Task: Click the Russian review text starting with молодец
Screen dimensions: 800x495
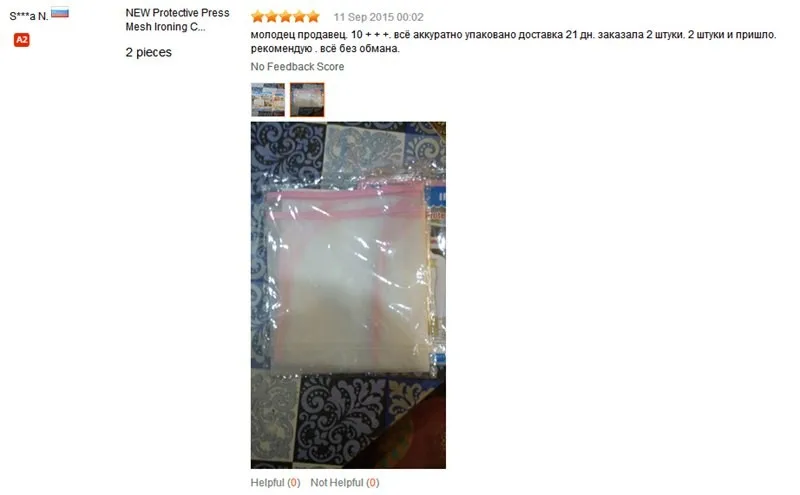Action: [513, 35]
